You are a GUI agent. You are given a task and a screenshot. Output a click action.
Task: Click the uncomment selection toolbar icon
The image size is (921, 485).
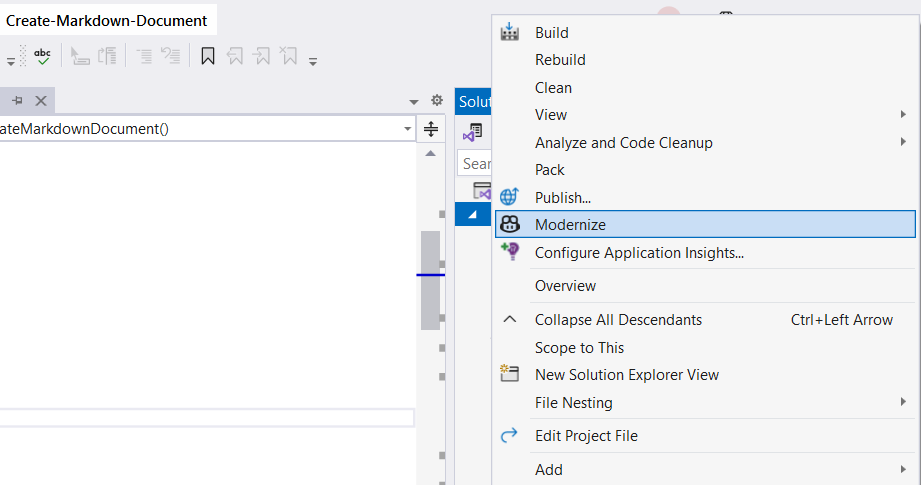coord(171,56)
